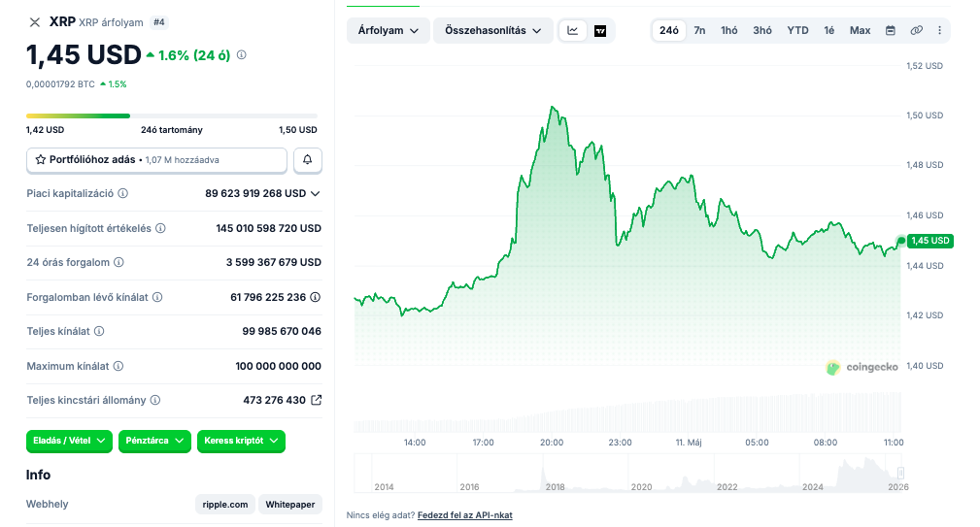980x527 pixels.
Task: Click the 145 010 598 720 USD value
Action: pos(269,228)
